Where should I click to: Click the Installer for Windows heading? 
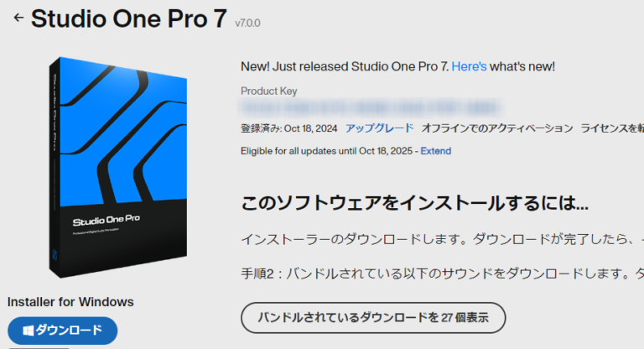[70, 302]
